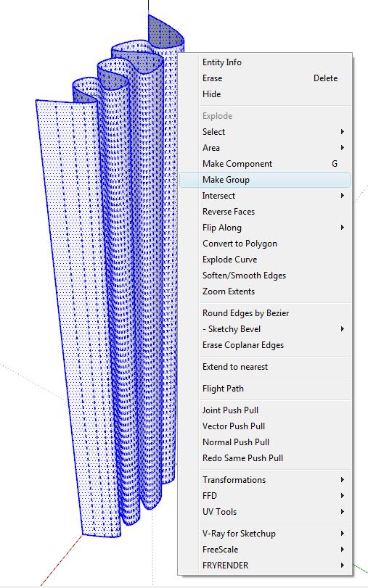Expand the Select submenu
The image size is (368, 588).
tap(265, 132)
